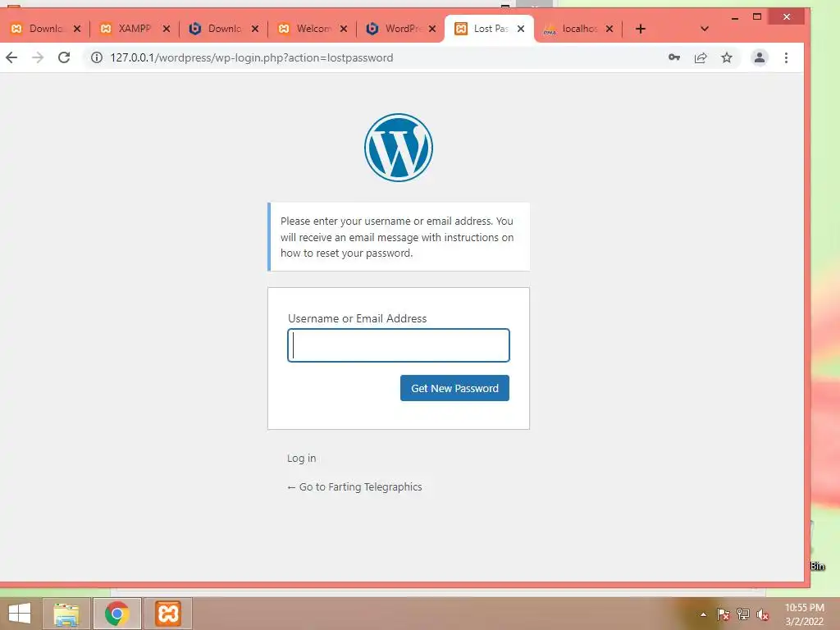Open the network tray icon
840x630 pixels.
743,614
